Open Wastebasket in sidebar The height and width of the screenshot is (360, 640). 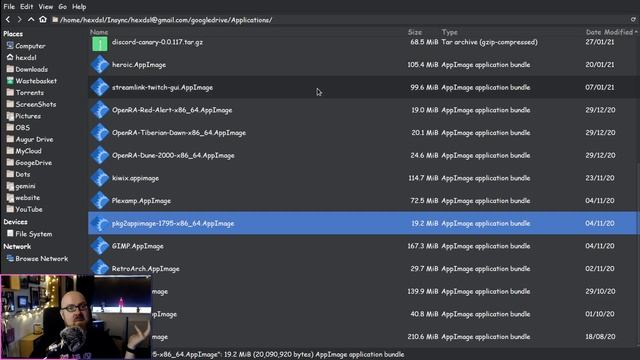click(x=31, y=81)
